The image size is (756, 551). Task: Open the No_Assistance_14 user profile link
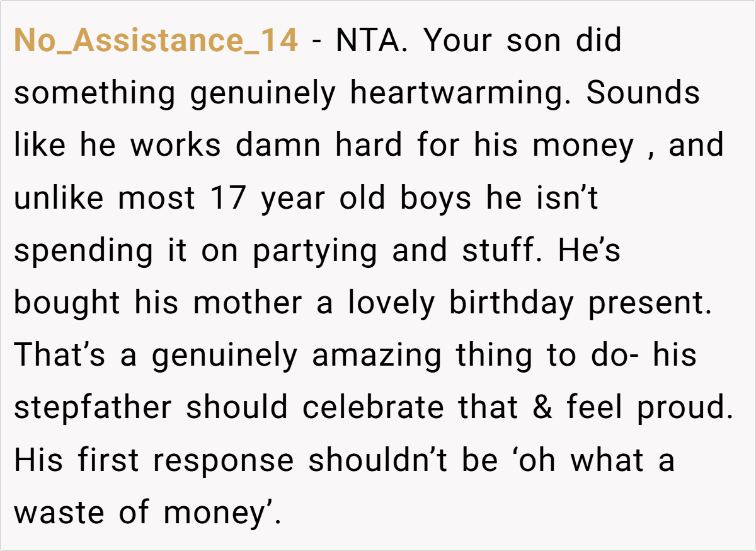156,41
